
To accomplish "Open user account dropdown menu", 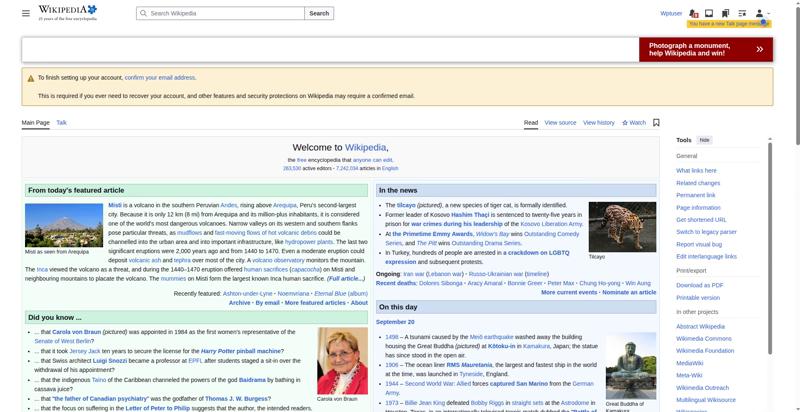I will (x=762, y=13).
